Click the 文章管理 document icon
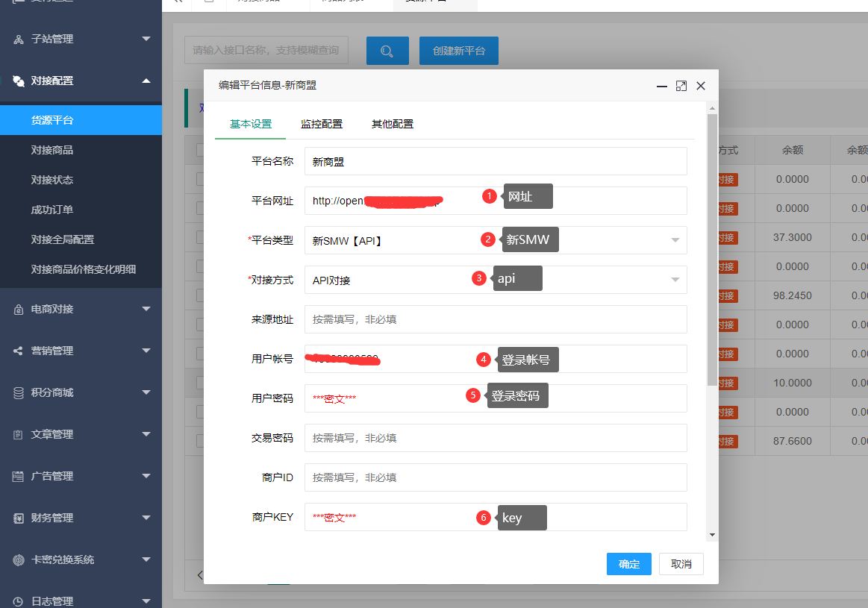 tap(18, 435)
